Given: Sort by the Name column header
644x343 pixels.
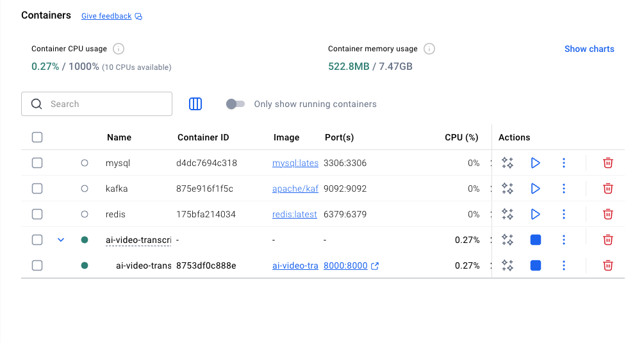Looking at the screenshot, I should 119,137.
